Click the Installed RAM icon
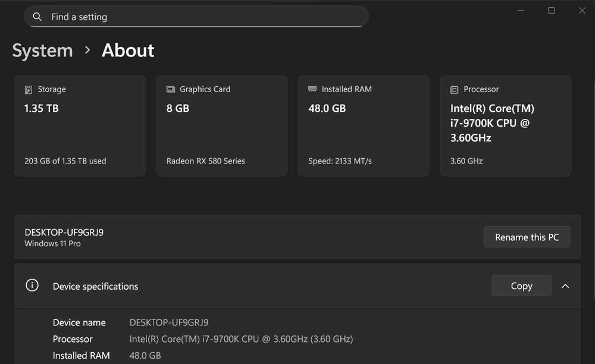The image size is (595, 364). click(x=312, y=89)
